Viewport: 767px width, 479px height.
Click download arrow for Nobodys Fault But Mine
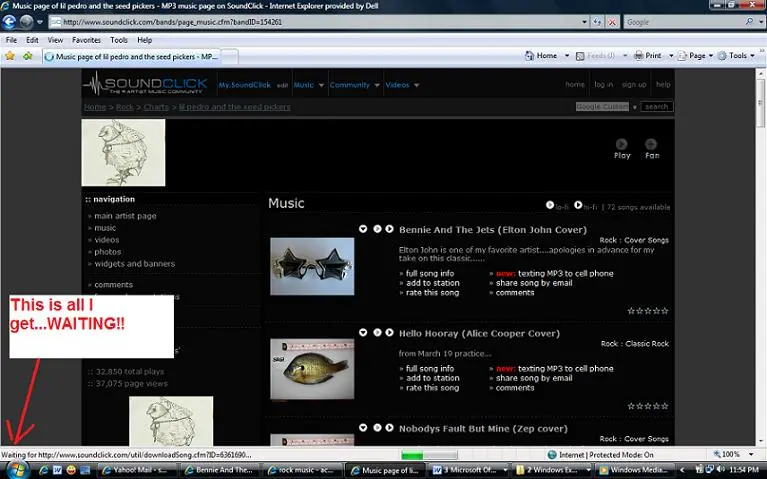tap(363, 428)
